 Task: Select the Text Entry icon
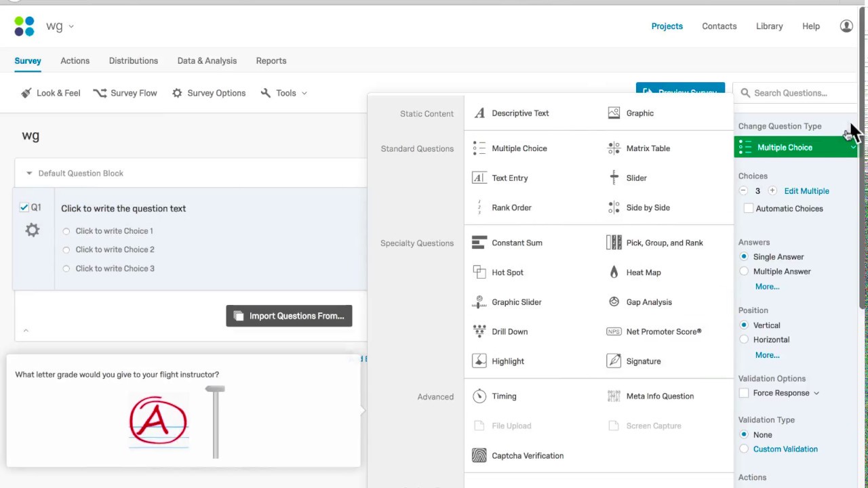(x=479, y=178)
